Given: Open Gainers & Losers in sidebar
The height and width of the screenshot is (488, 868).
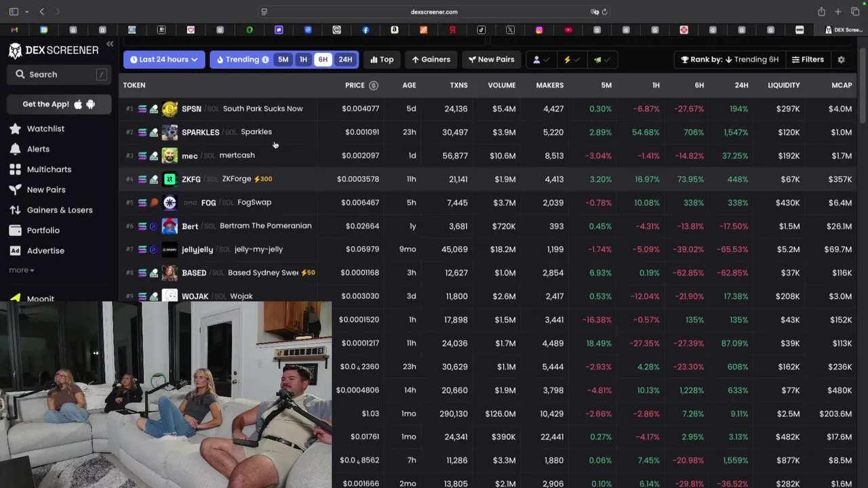Looking at the screenshot, I should (60, 210).
